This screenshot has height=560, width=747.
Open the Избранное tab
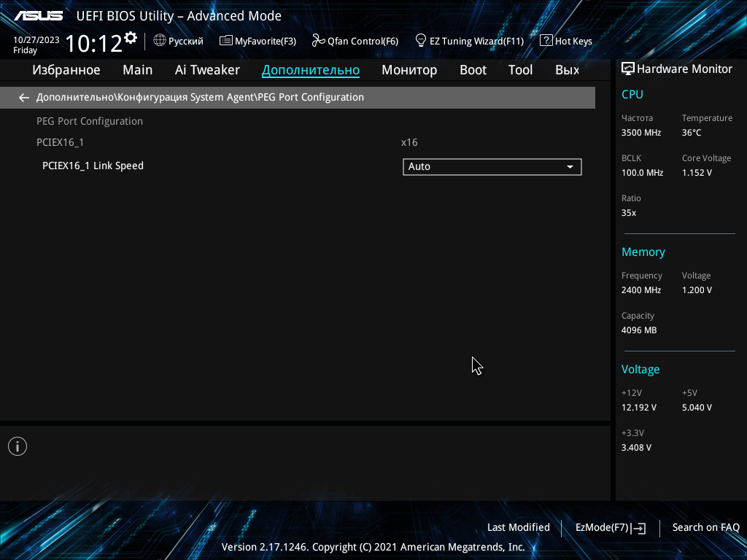66,70
